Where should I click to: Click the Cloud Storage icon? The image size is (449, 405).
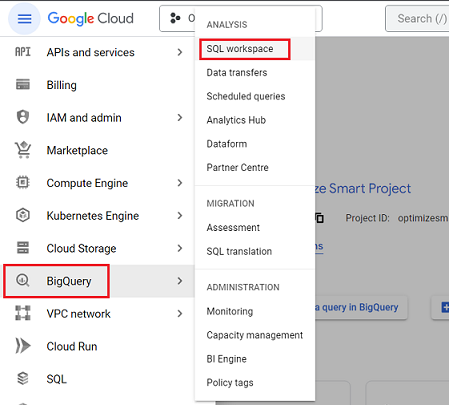point(23,248)
